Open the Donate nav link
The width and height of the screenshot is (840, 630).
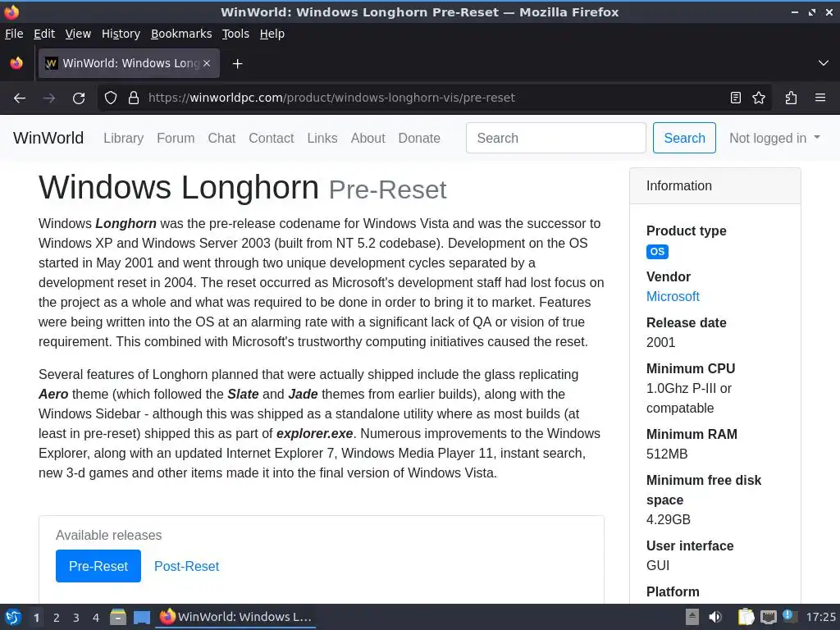click(x=419, y=138)
